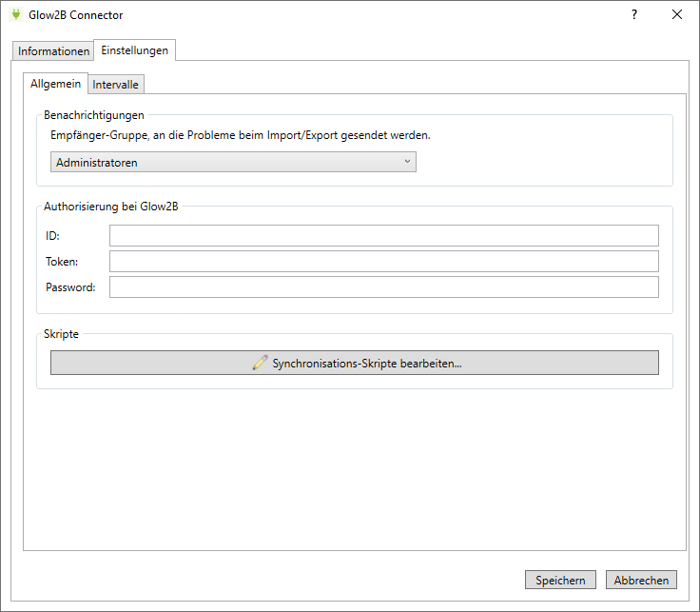This screenshot has width=700, height=612.
Task: Click the pencil icon on the scripts button
Action: tap(260, 363)
